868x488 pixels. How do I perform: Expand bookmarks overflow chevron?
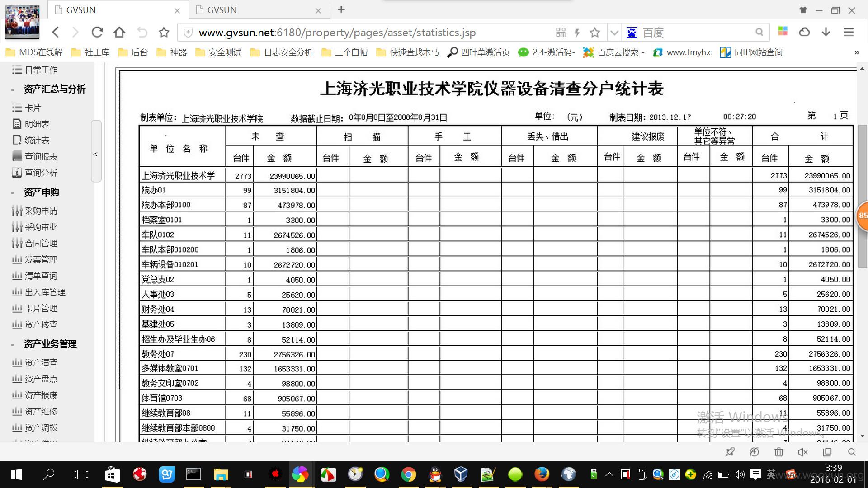click(857, 52)
